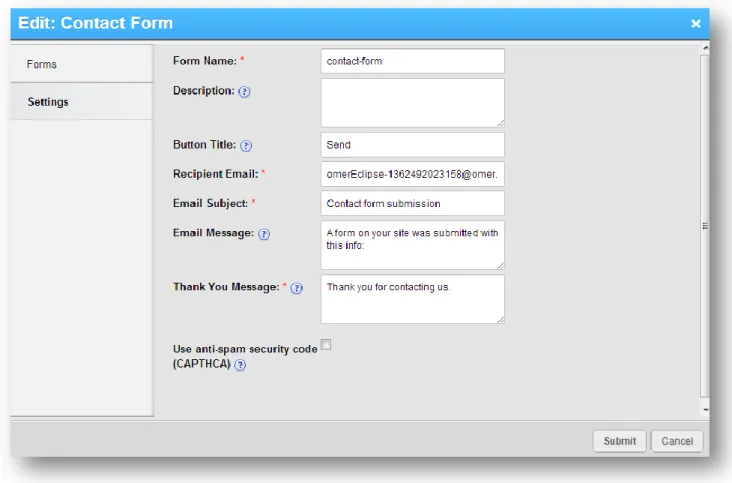732x483 pixels.
Task: Select the Email Subject input field
Action: point(413,203)
